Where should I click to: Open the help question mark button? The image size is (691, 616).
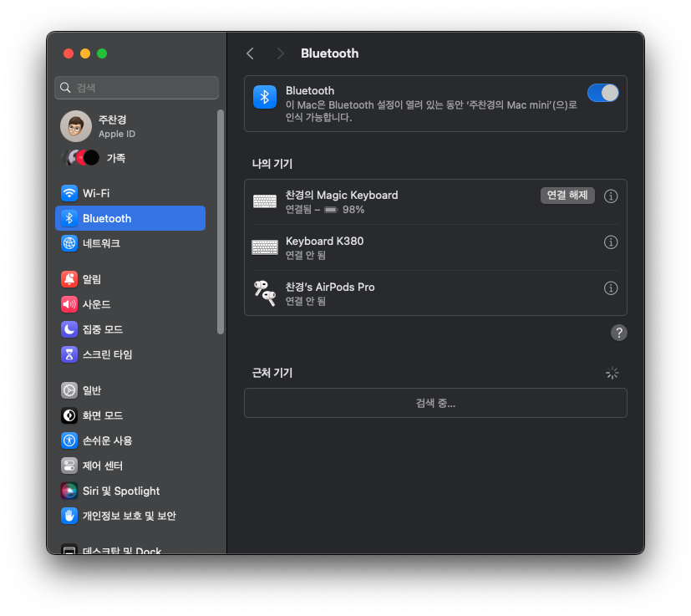point(619,333)
